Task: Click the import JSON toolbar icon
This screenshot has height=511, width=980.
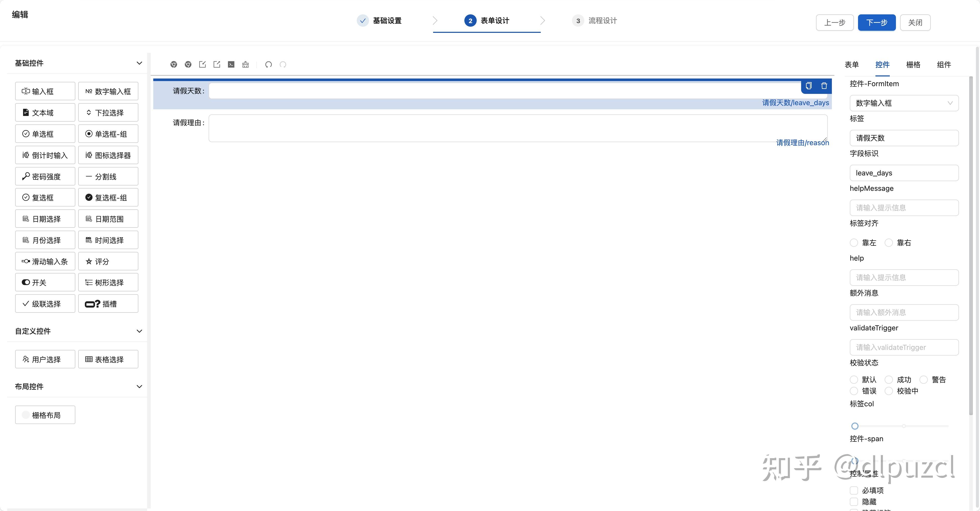Action: click(202, 64)
